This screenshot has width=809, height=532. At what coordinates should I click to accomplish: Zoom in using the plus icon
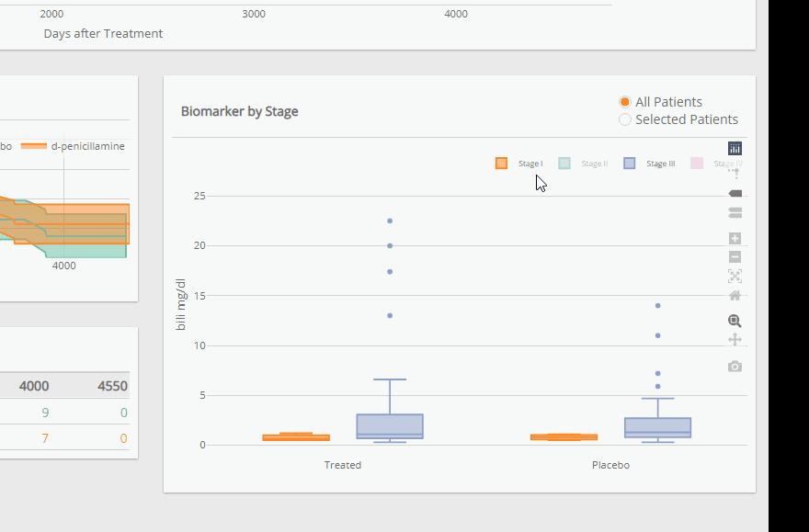pyautogui.click(x=735, y=239)
